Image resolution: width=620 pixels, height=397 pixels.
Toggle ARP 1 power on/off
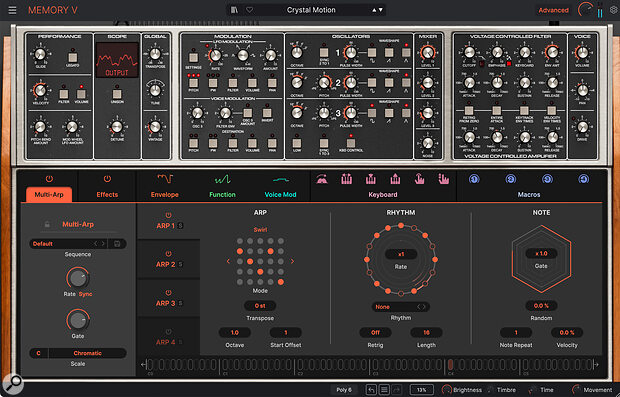click(168, 215)
